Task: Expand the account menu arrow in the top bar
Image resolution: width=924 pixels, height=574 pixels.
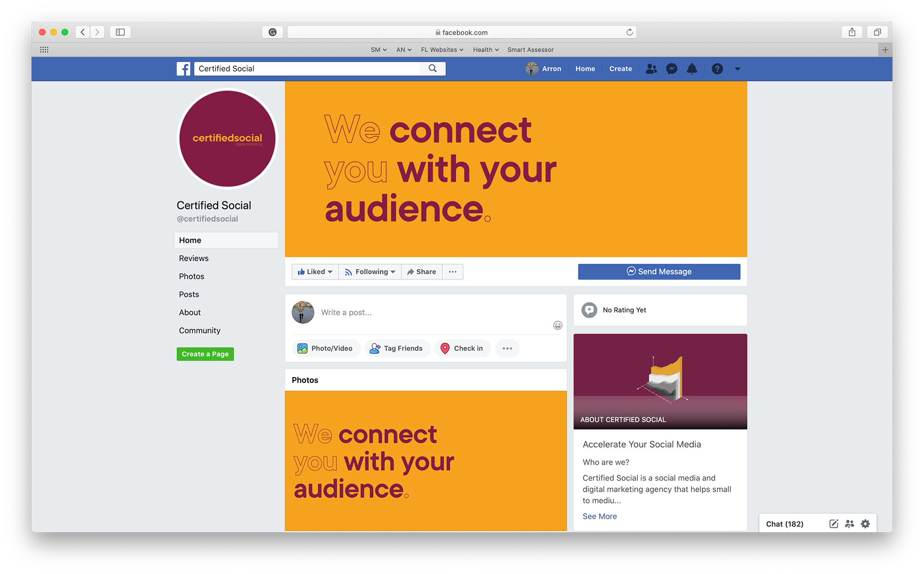Action: point(737,69)
